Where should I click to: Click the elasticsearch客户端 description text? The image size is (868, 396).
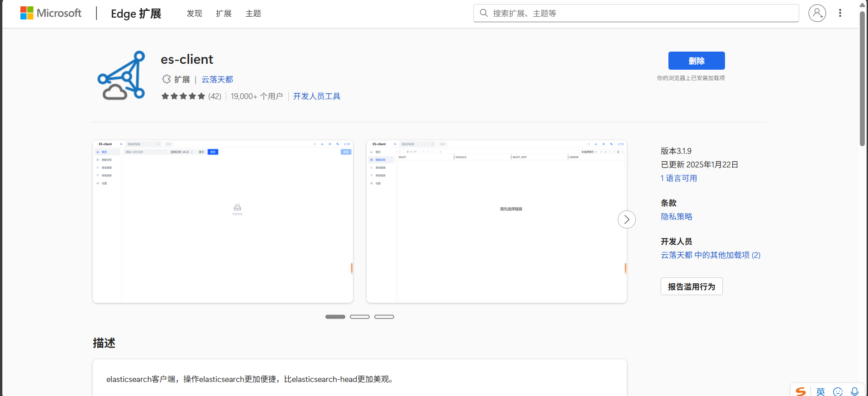point(251,379)
